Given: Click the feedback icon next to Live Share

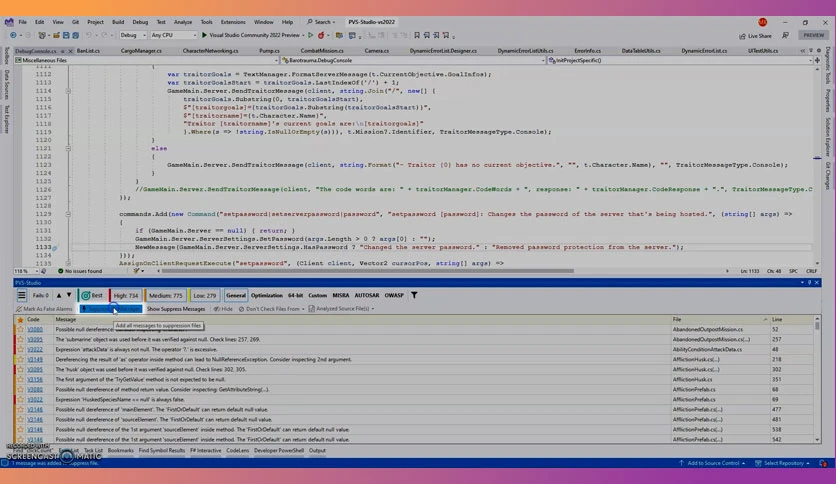Looking at the screenshot, I should 785,35.
